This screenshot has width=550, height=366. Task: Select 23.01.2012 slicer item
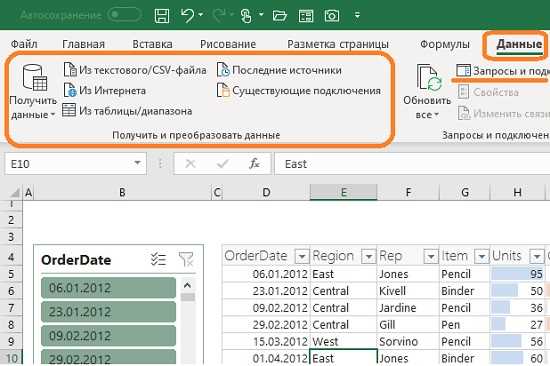(108, 312)
